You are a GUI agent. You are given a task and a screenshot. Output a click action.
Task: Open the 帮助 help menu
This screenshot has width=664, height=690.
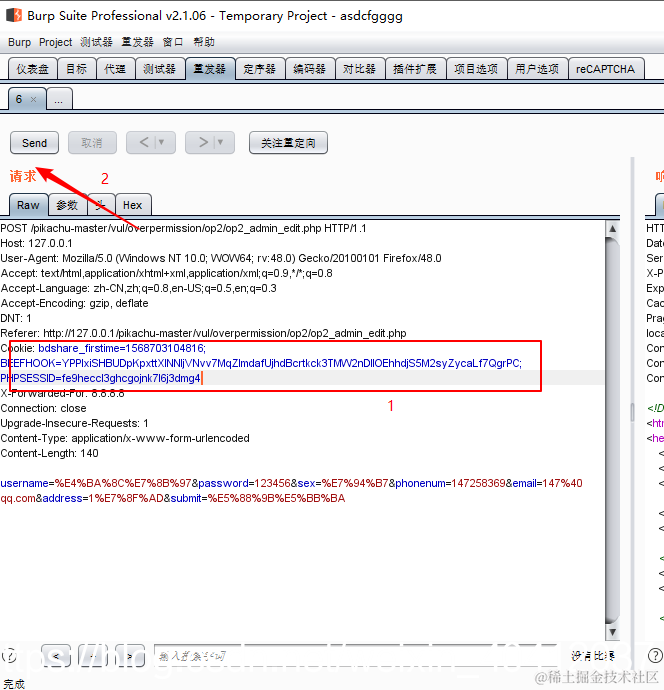tap(204, 42)
